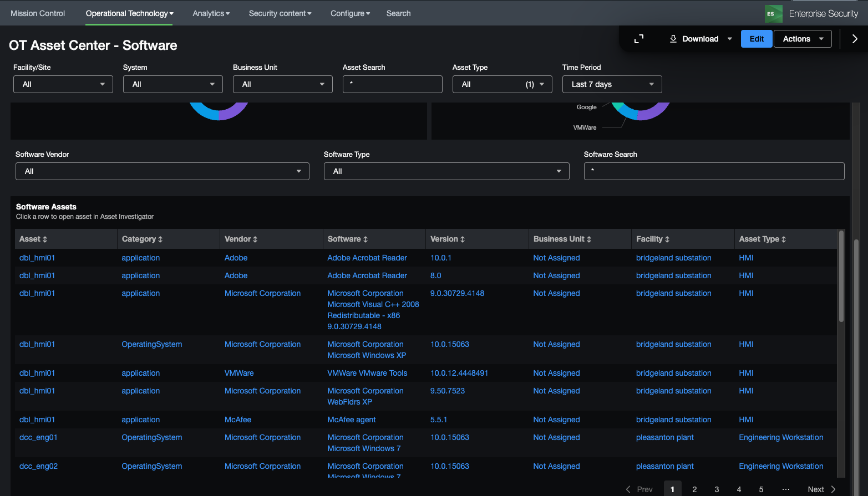
Task: Sort by Asset Type column header
Action: [762, 239]
